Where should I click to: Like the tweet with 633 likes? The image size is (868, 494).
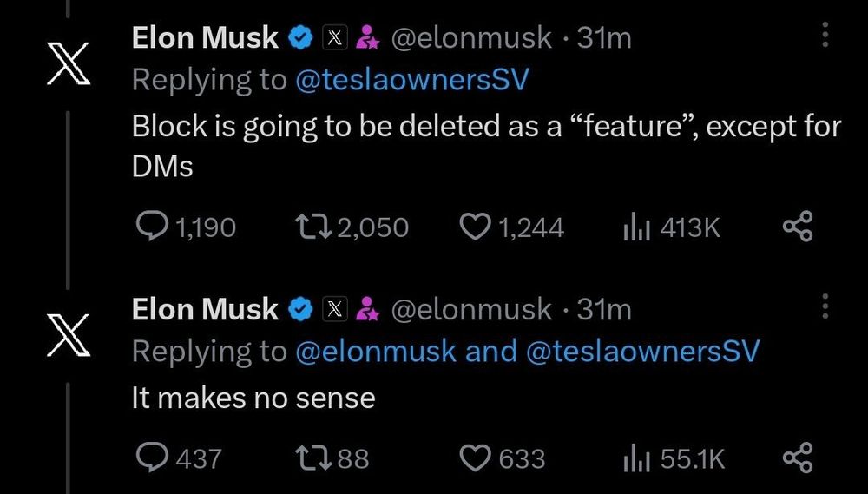(x=474, y=458)
